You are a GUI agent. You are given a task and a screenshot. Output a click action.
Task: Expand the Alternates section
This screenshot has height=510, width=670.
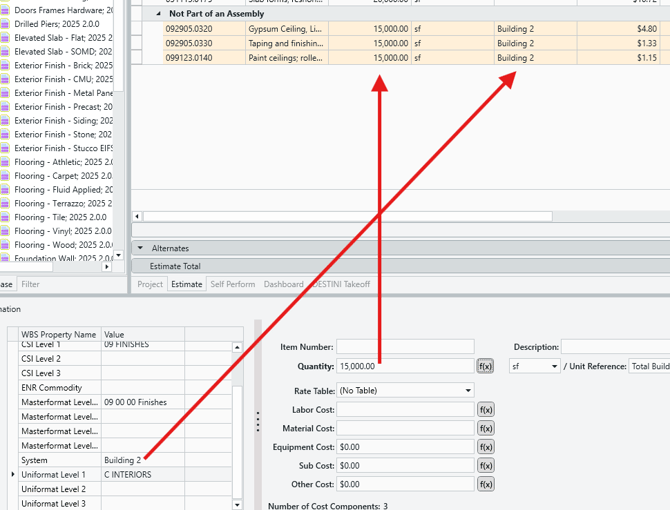[141, 248]
